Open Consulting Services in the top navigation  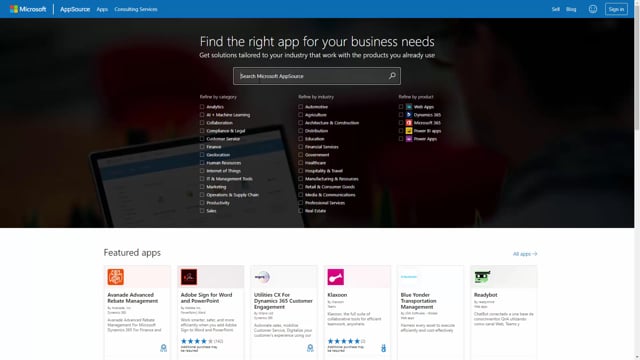(136, 9)
